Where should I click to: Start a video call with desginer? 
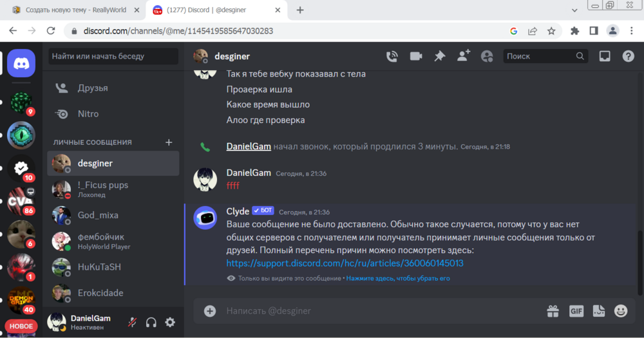click(x=415, y=56)
